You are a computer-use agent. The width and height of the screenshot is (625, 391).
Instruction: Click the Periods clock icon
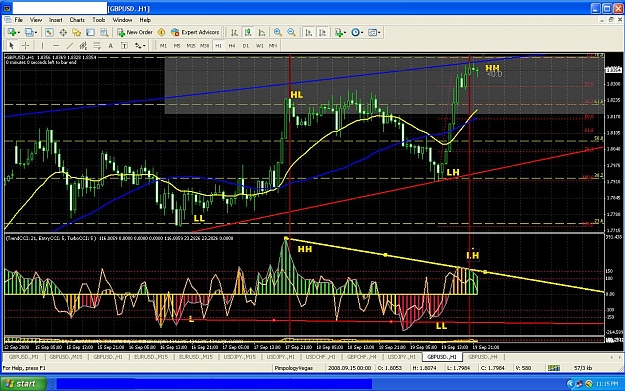pyautogui.click(x=355, y=32)
